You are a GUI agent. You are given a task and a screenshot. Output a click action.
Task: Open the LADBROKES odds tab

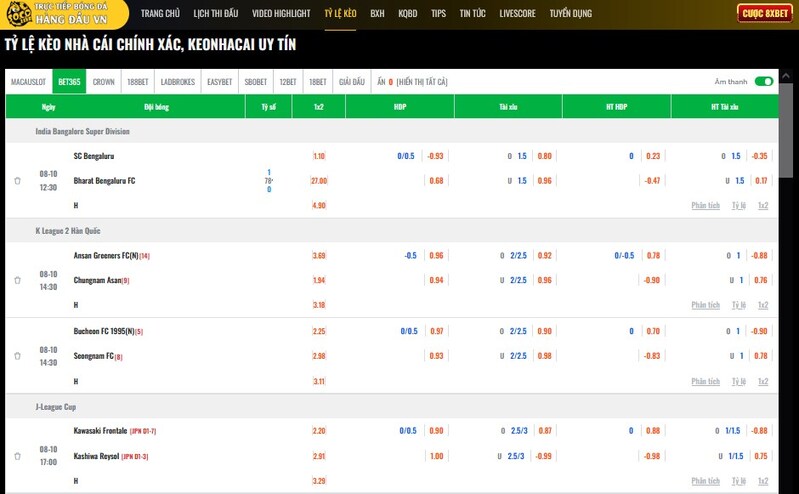point(178,82)
